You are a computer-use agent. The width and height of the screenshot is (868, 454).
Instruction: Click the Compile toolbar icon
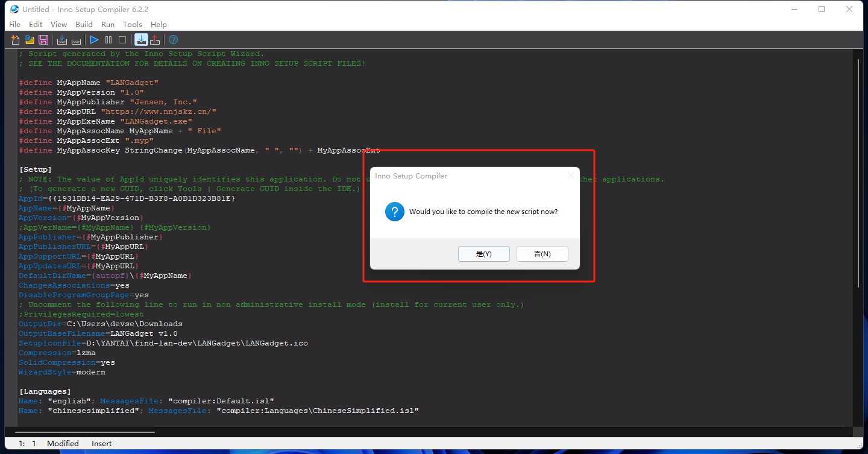coord(62,40)
